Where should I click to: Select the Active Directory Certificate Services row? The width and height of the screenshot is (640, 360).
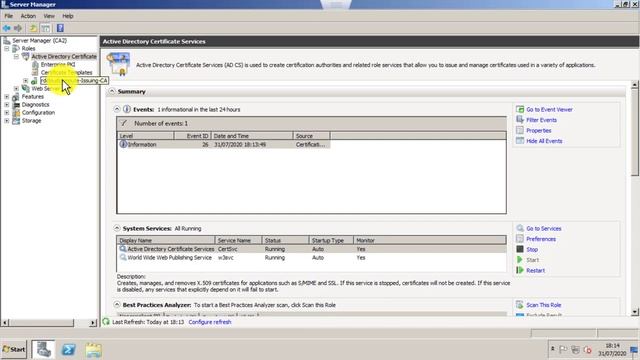click(311, 249)
